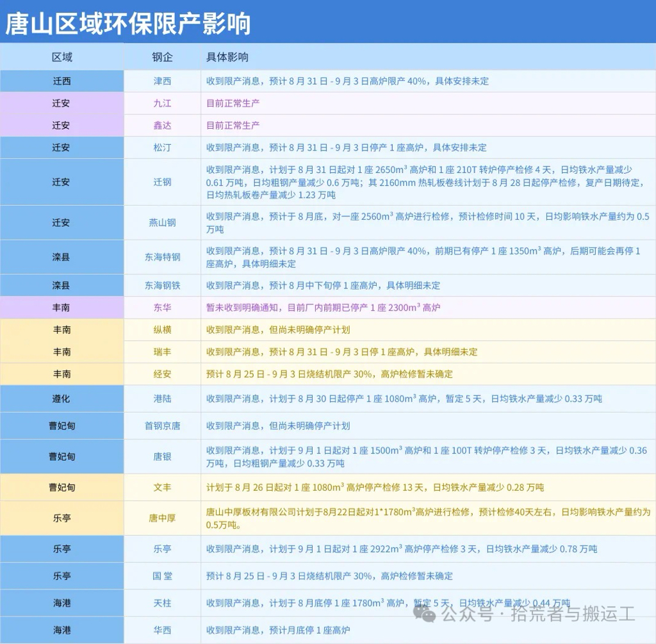The height and width of the screenshot is (644, 656).
Task: Click the 国堂 company cell
Action: 162,576
